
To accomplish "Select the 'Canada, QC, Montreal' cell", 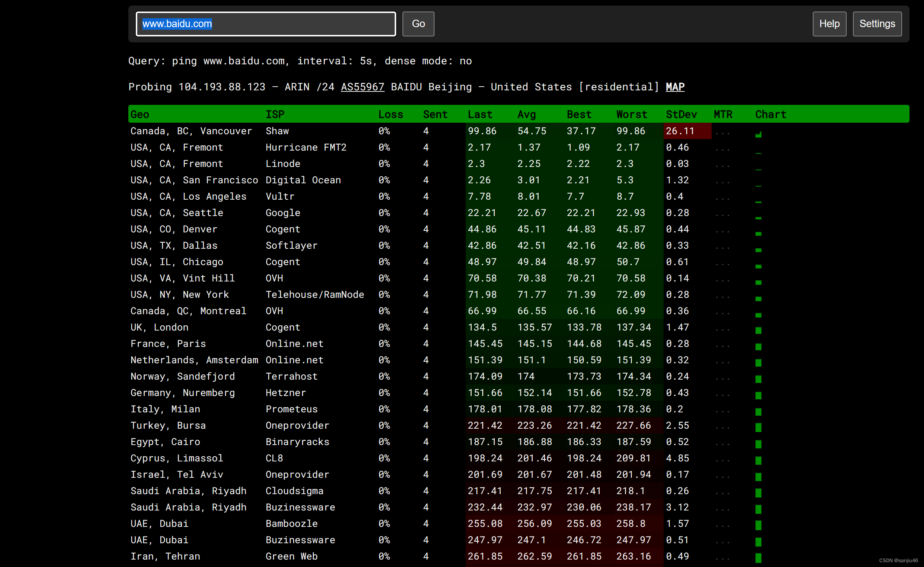I will point(188,311).
